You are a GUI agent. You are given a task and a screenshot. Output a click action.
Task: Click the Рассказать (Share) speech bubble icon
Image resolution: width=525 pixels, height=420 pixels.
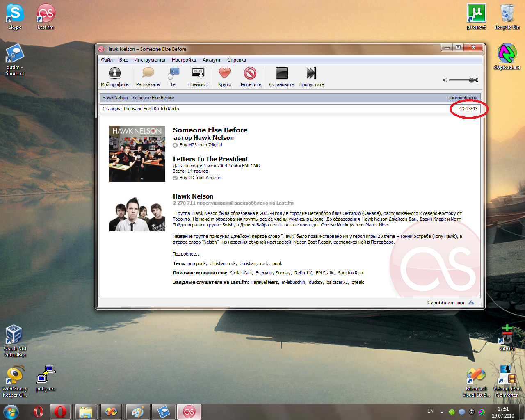coord(148,77)
